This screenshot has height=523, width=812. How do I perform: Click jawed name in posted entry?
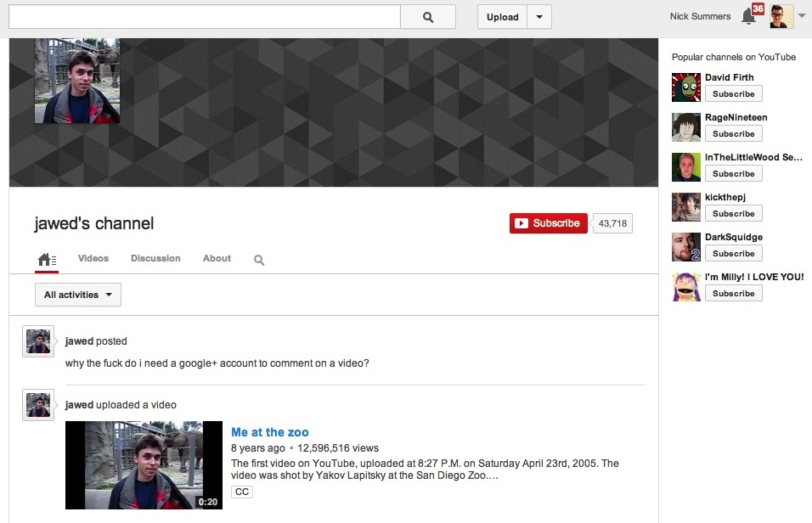point(79,341)
